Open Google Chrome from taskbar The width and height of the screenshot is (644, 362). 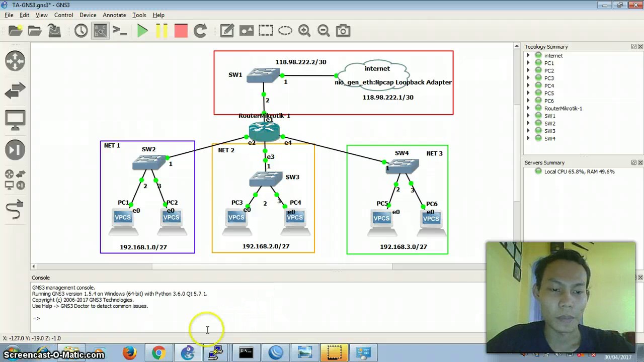point(158,353)
